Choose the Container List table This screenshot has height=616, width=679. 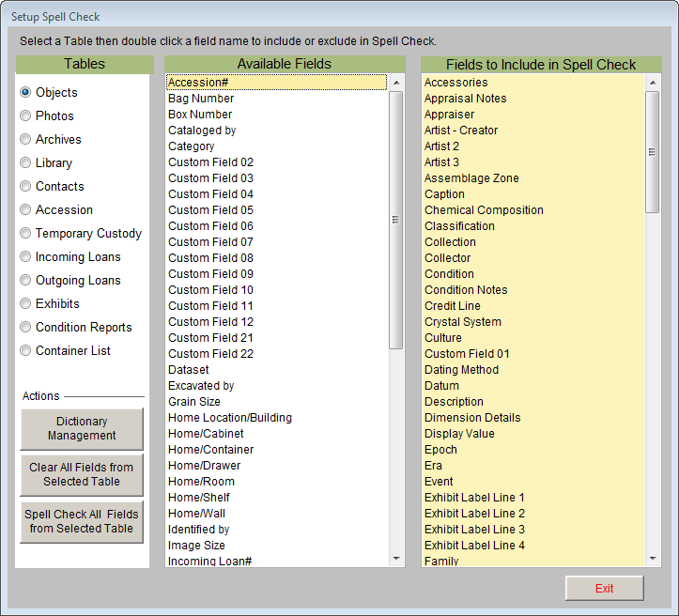[x=25, y=351]
